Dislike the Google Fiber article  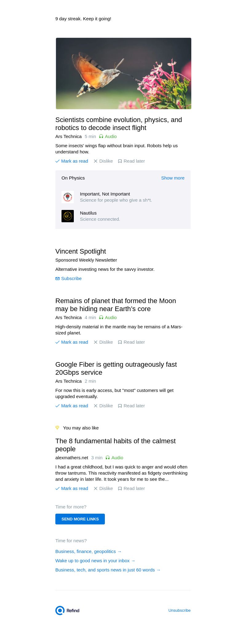(x=103, y=406)
